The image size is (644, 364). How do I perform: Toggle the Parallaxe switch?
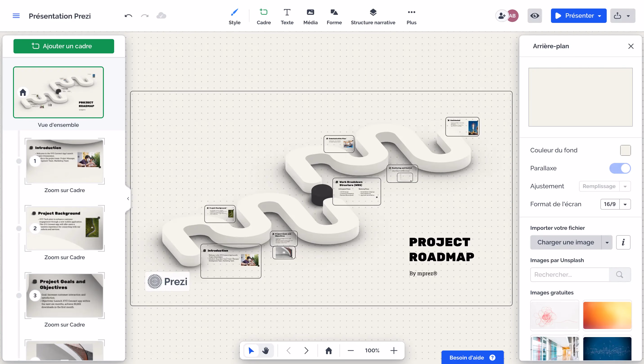pos(620,168)
